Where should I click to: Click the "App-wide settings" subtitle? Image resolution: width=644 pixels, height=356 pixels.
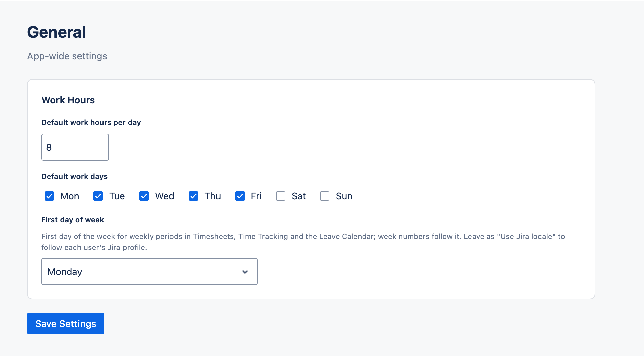point(67,56)
